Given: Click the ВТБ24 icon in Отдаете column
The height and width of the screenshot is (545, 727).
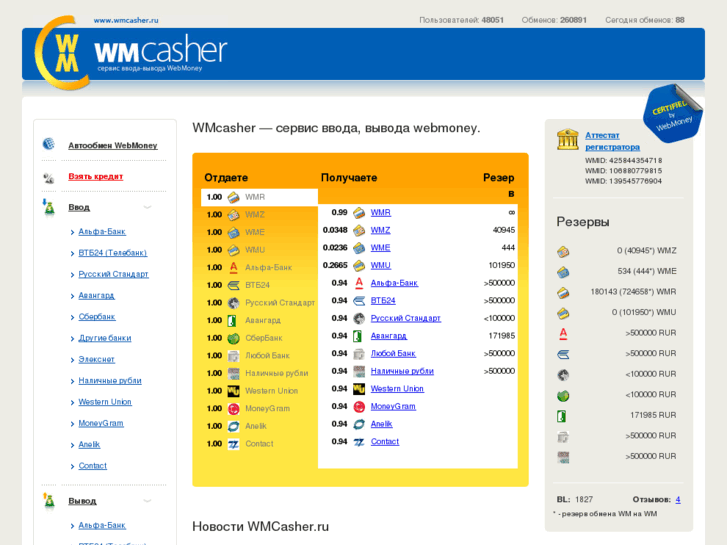Looking at the screenshot, I should (233, 285).
